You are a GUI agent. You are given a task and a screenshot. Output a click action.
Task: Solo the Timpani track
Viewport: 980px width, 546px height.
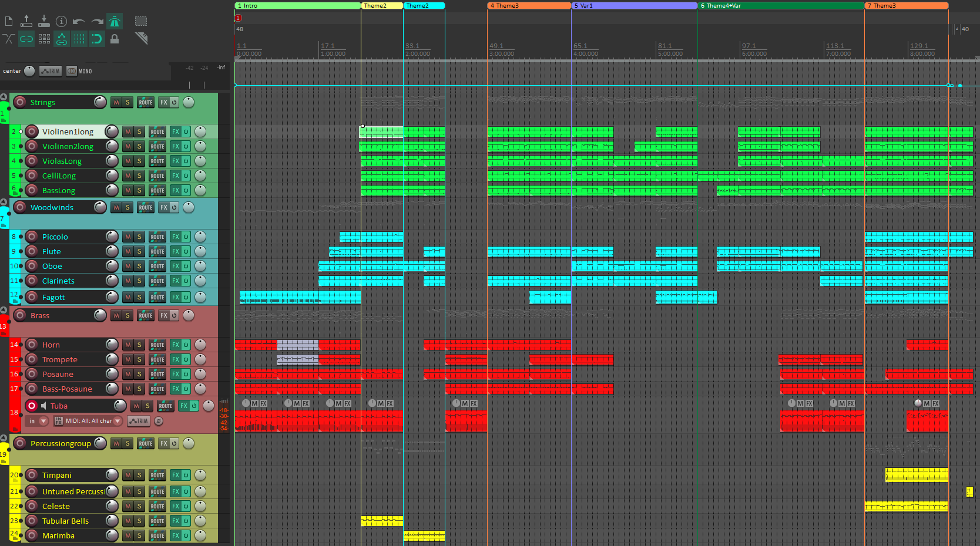(x=139, y=476)
